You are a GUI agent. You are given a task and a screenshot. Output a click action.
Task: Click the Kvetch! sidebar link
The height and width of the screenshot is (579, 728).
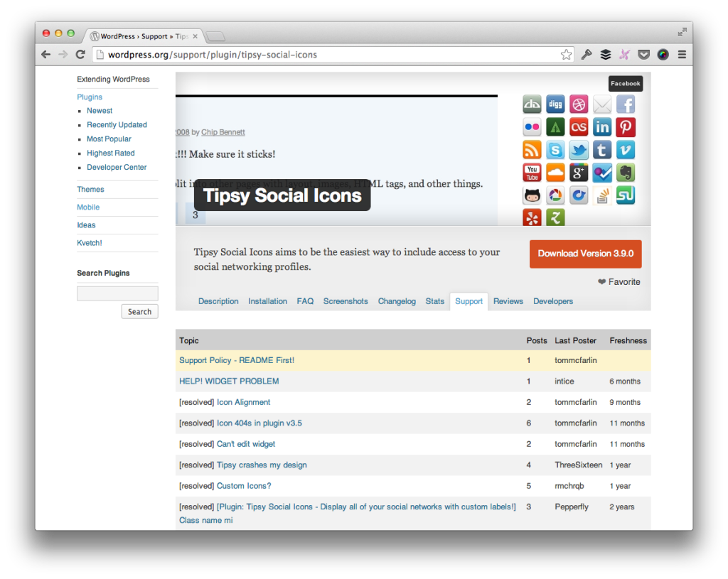[90, 243]
